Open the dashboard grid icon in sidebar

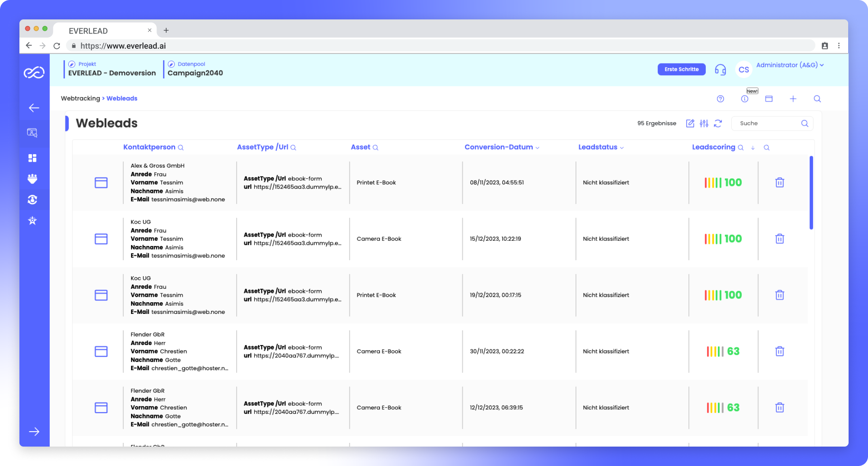(33, 158)
